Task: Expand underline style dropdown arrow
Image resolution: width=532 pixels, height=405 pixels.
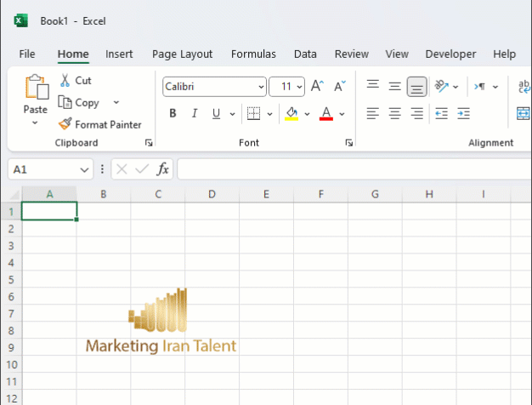Action: click(x=232, y=114)
